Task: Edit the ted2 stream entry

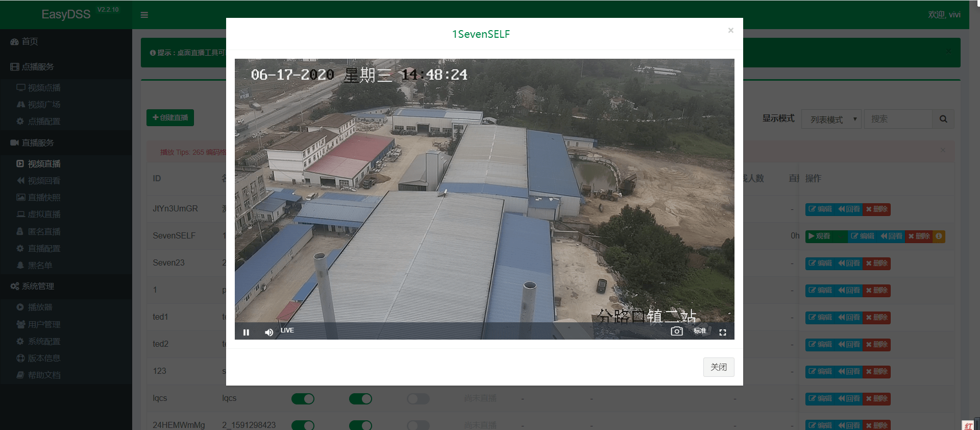Action: click(x=821, y=344)
